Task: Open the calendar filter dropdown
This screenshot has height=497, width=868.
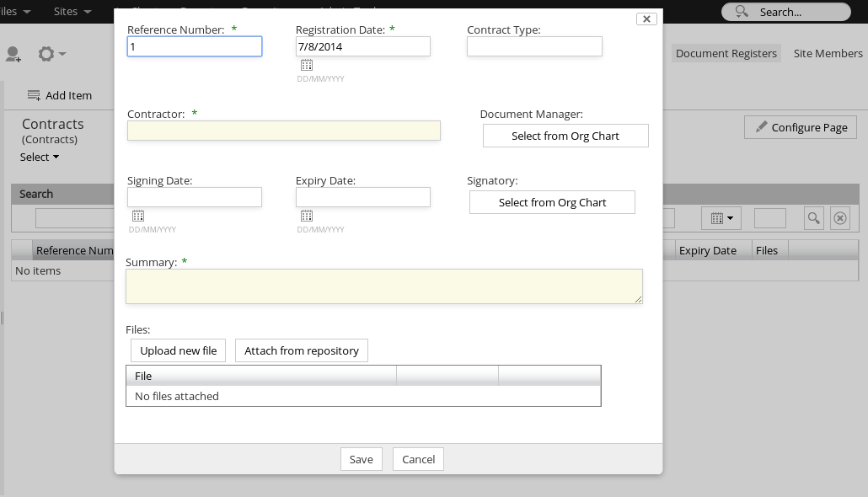Action: 721,218
